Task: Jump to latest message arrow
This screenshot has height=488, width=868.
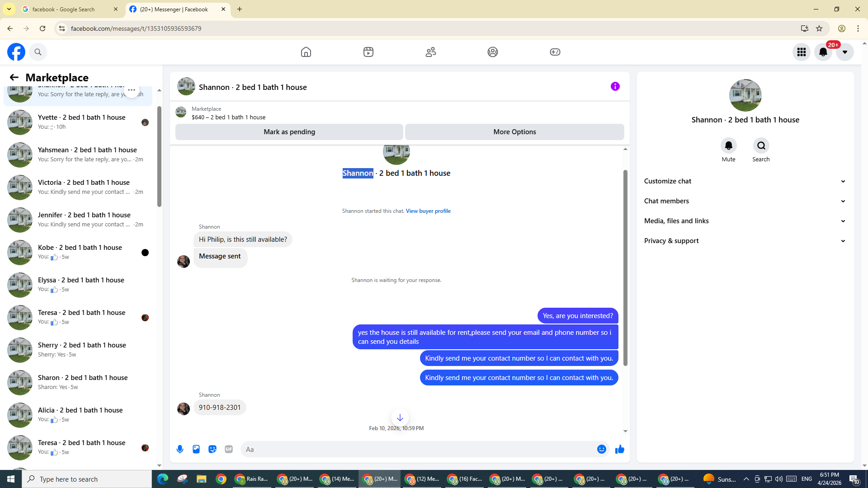Action: point(400,418)
